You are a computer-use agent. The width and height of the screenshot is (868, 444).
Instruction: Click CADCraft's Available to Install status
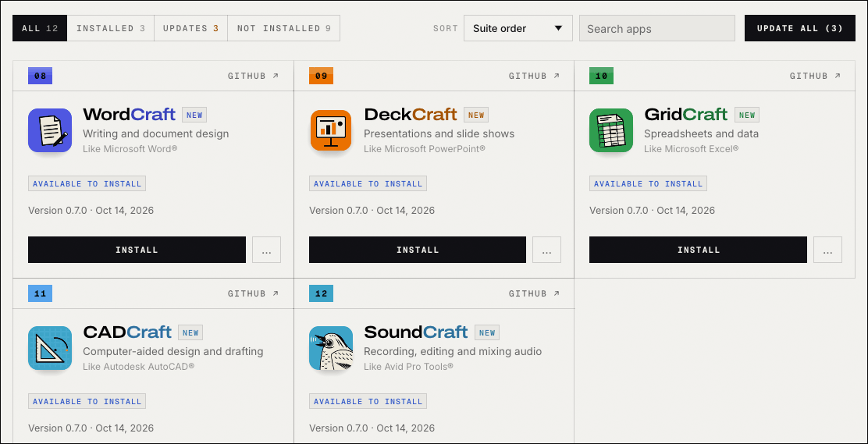87,401
